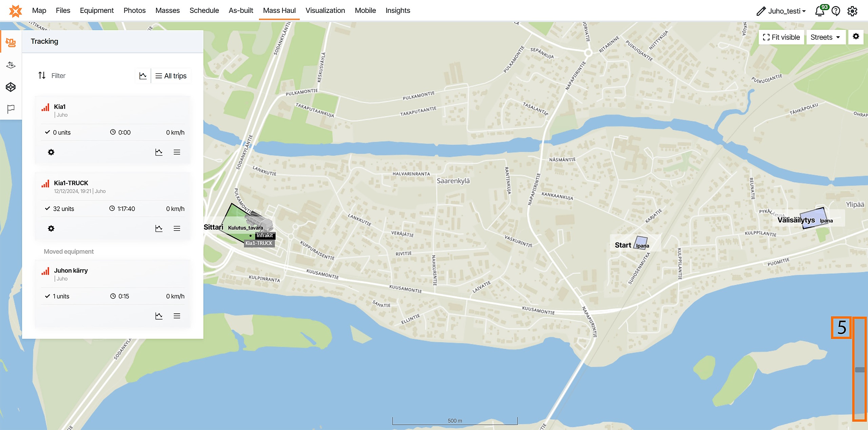Show chart for Juhon kärry equipment
The image size is (868, 430).
pyautogui.click(x=159, y=316)
